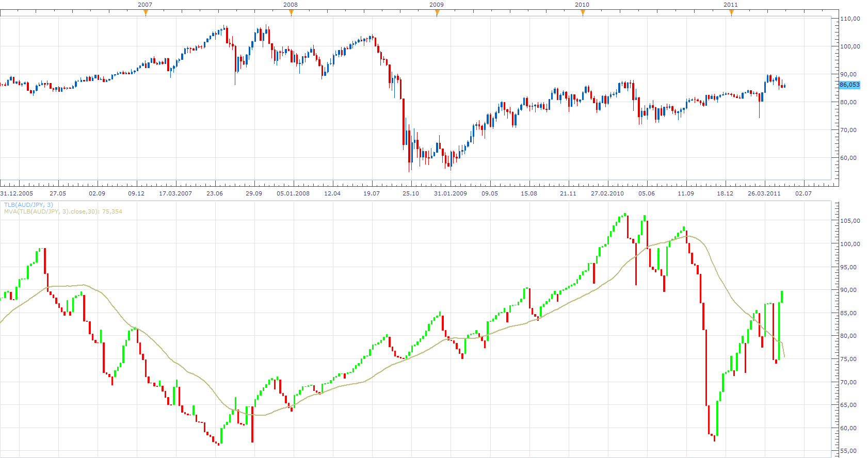Click the 27.02.2010 date label
This screenshot has width=868, height=458.
click(x=607, y=193)
